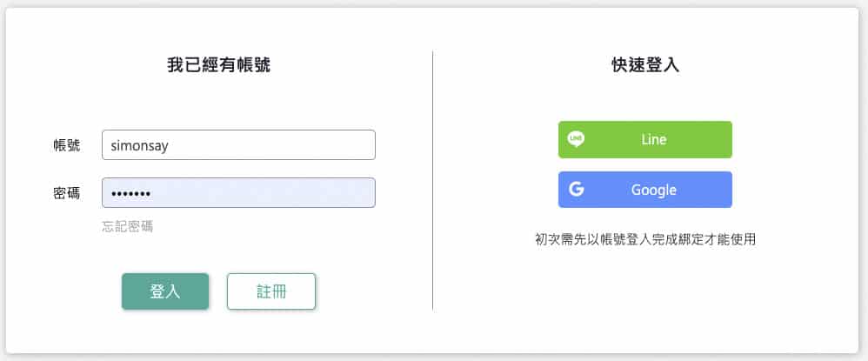
Task: Click the Google G logo icon
Action: click(576, 190)
